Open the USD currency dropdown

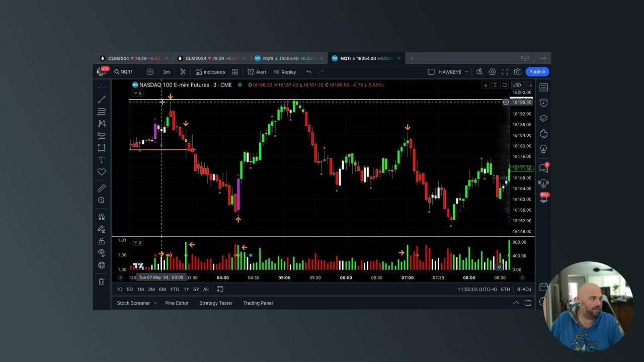pyautogui.click(x=522, y=85)
